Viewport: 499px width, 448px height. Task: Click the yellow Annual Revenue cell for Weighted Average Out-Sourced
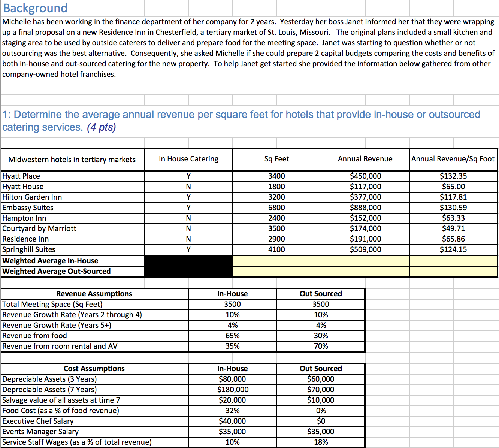tap(365, 271)
